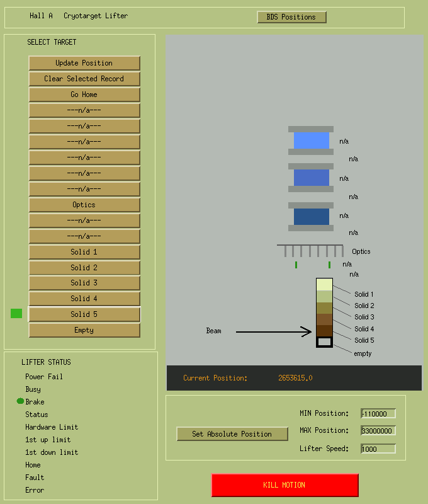Click the Hardware Limit status label

coord(52,427)
